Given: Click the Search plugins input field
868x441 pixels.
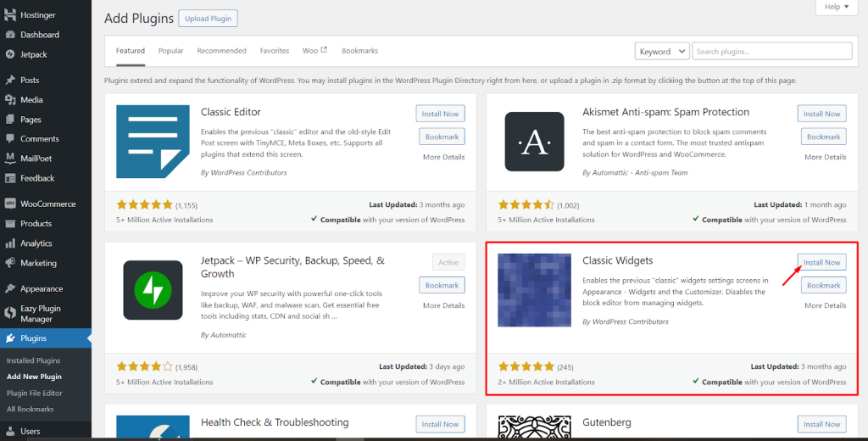Looking at the screenshot, I should (771, 51).
